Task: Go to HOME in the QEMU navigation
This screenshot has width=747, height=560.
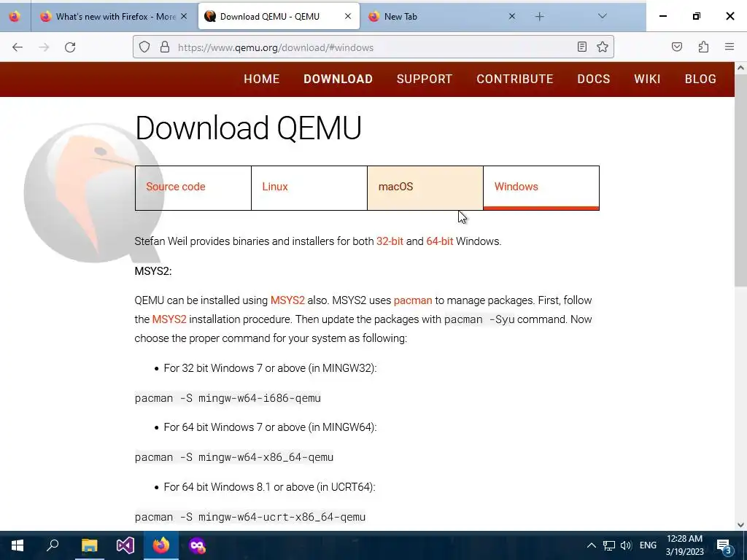Action: pyautogui.click(x=262, y=79)
